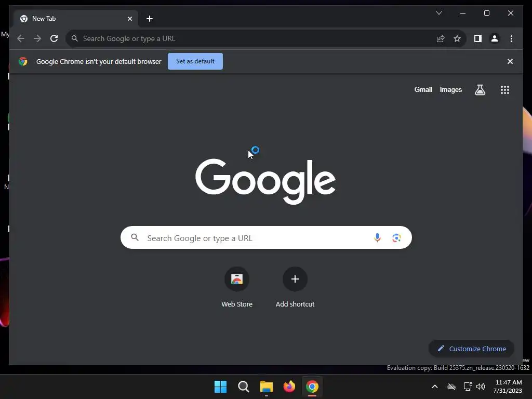Open the taskbar clock and date
This screenshot has height=399, width=532.
[x=508, y=387]
